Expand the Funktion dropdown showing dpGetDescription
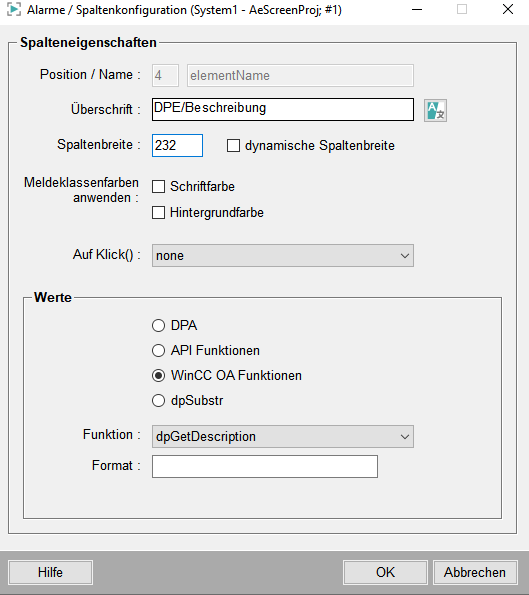The image size is (529, 595). [283, 436]
